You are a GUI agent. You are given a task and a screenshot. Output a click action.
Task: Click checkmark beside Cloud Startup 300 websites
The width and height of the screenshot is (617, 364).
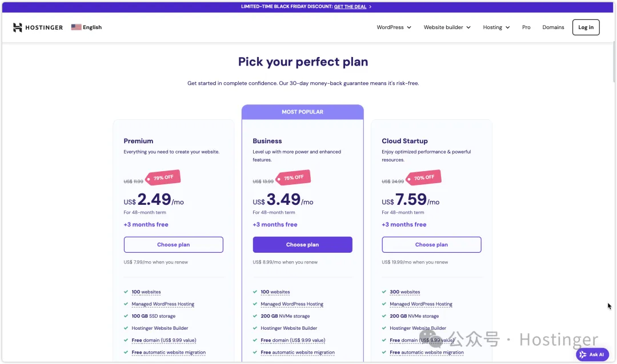[x=384, y=292]
